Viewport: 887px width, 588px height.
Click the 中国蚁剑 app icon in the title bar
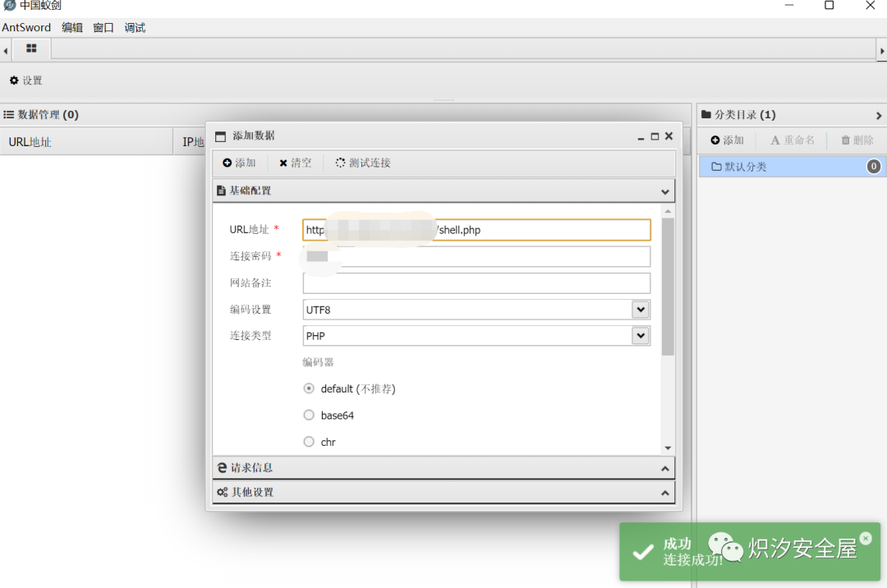9,5
